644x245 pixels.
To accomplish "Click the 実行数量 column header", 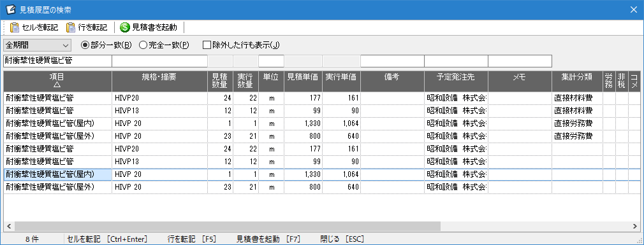I will pyautogui.click(x=245, y=81).
